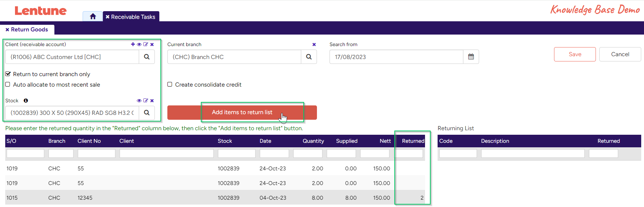
Task: Edit the client record using pencil icon
Action: coord(146,44)
